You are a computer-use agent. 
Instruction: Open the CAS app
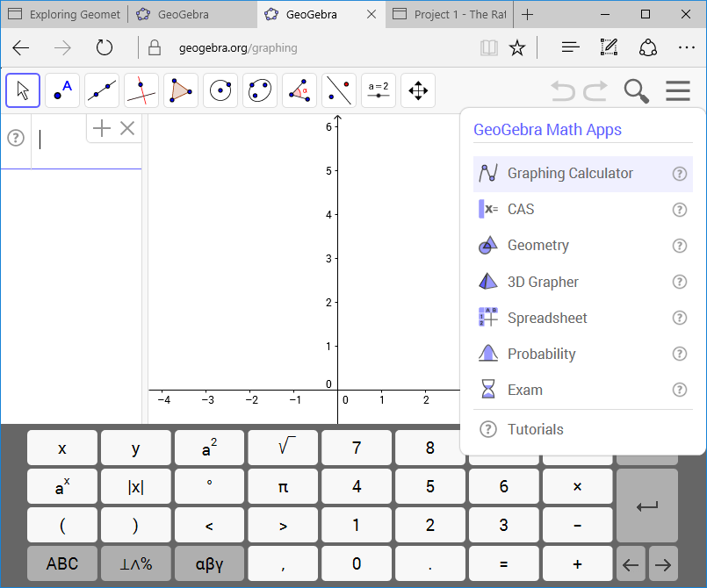pos(583,210)
